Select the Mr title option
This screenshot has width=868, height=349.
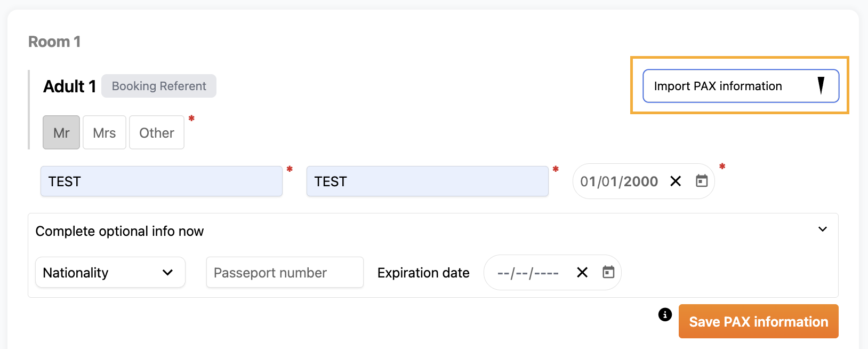coord(61,133)
